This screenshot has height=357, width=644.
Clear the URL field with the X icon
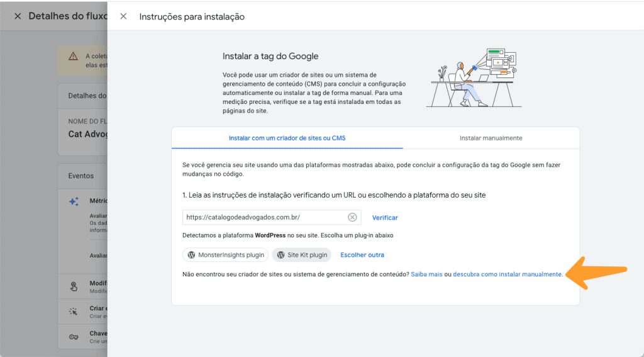(x=352, y=217)
